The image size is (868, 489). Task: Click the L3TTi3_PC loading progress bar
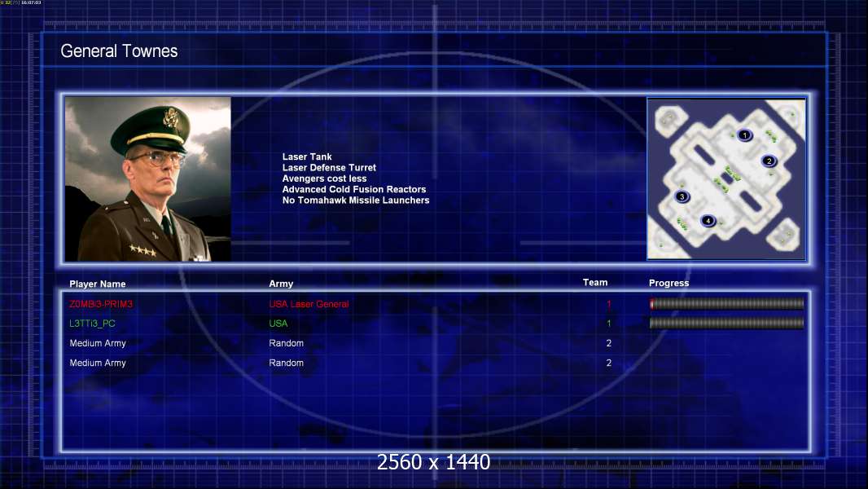[727, 323]
